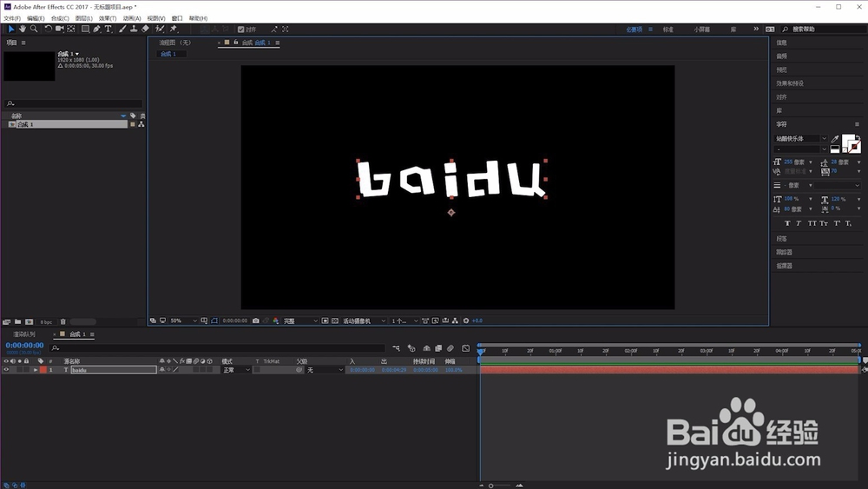Click the 8 bpc color depth button

pos(47,321)
